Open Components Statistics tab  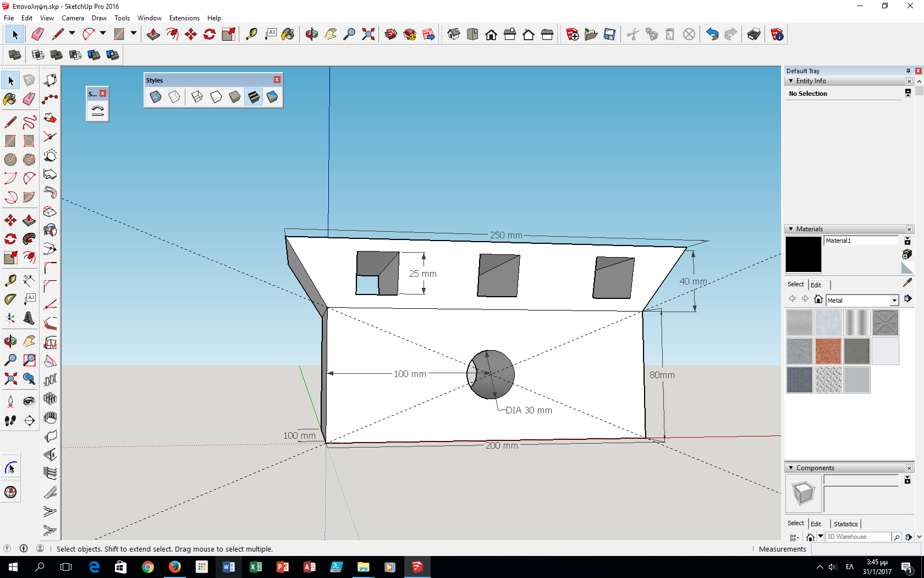845,524
